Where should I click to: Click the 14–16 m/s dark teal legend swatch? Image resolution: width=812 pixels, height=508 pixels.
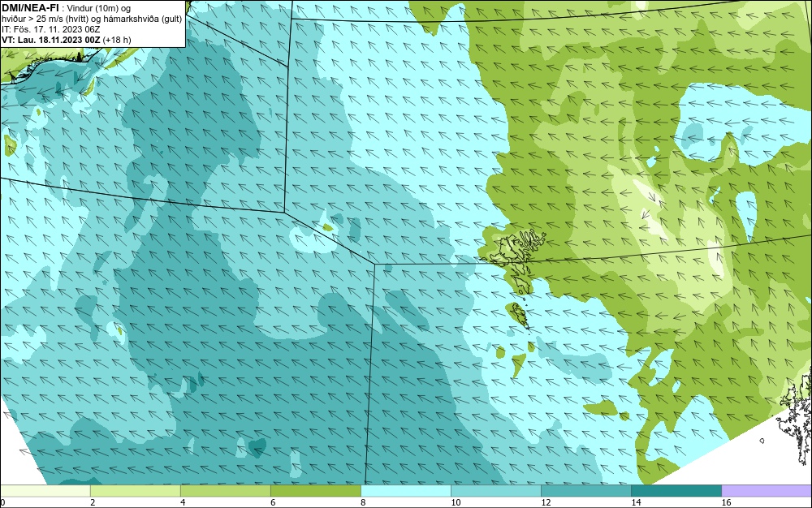[676, 491]
